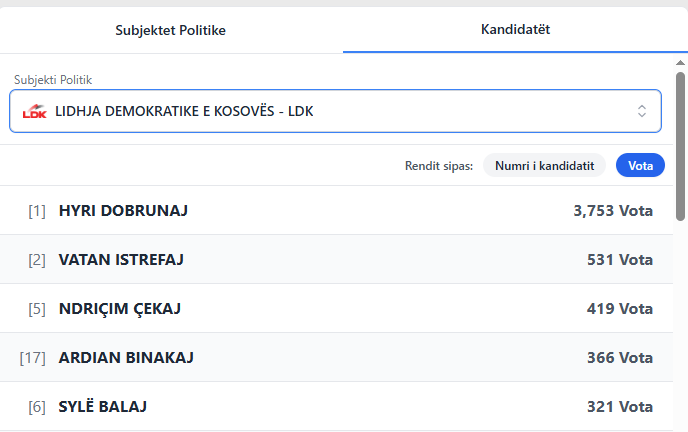
Task: Choose candidate NDRIÇIM ÇEKAJ
Action: pyautogui.click(x=120, y=309)
